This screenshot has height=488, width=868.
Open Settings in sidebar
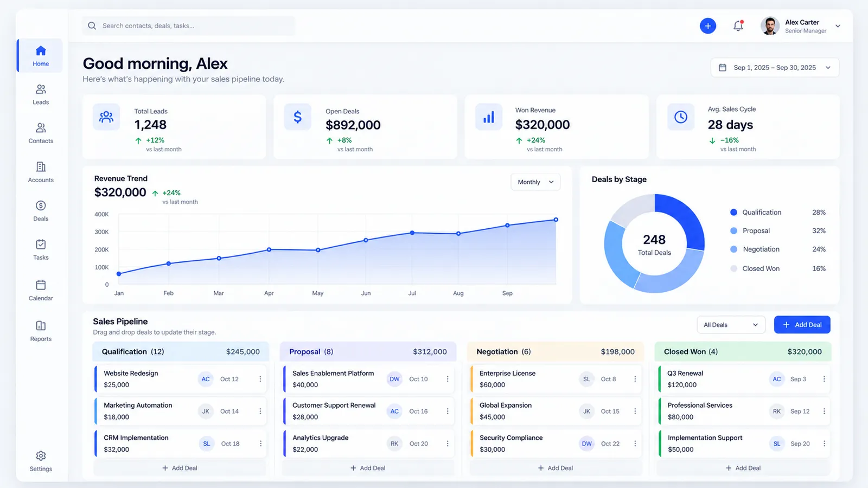pos(41,461)
